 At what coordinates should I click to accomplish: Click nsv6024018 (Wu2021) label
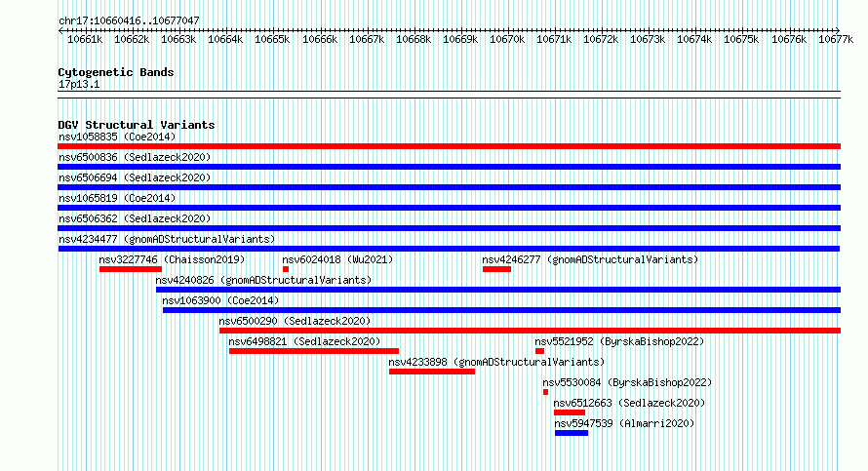(x=337, y=259)
